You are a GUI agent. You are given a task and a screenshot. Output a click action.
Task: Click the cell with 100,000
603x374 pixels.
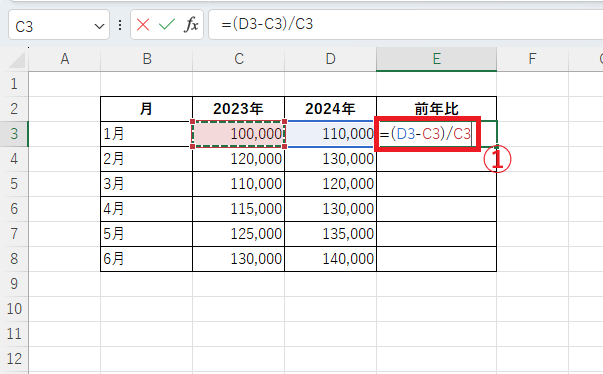(x=238, y=134)
